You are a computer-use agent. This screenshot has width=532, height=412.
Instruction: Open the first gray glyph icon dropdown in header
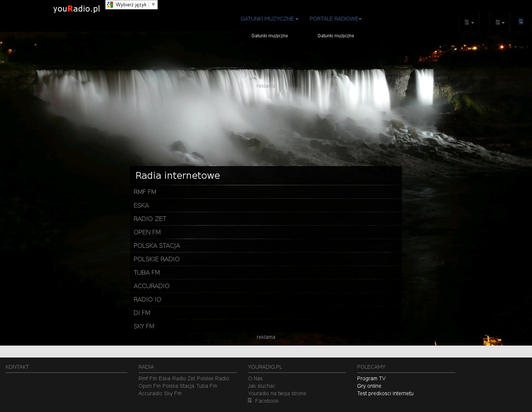point(469,22)
